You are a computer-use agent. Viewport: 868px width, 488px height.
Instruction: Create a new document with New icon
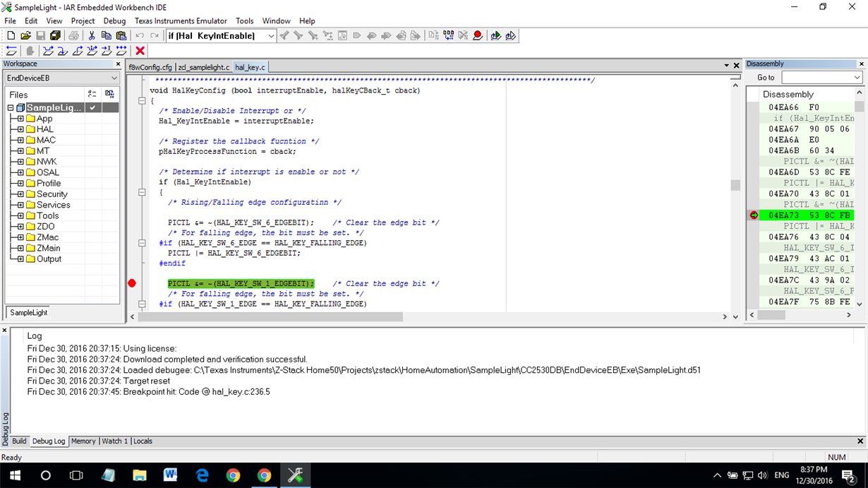pyautogui.click(x=11, y=35)
